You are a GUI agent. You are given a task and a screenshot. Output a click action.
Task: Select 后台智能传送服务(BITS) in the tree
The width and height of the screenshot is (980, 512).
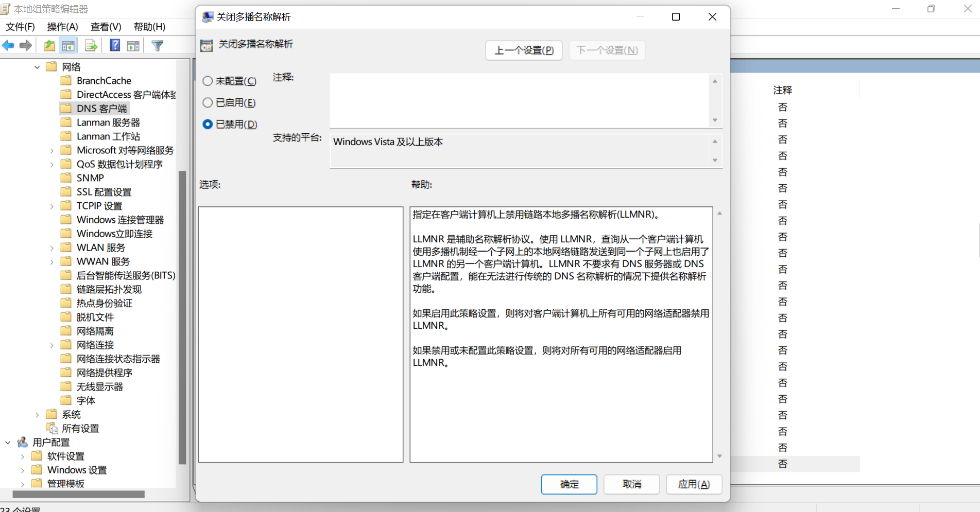pyautogui.click(x=126, y=275)
